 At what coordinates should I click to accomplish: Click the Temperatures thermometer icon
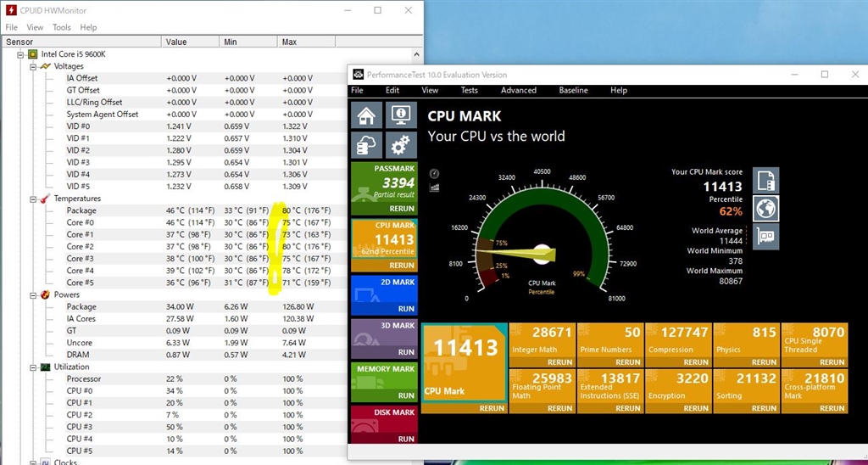pos(45,199)
